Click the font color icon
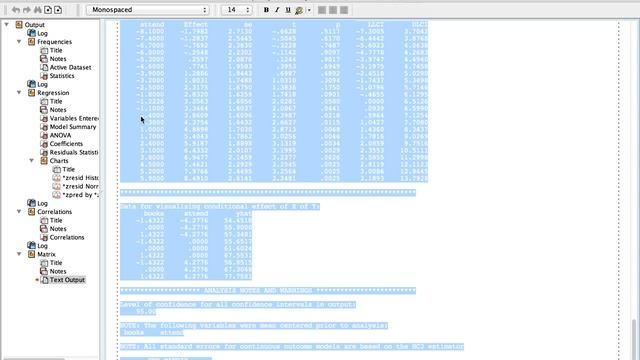The height and width of the screenshot is (360, 640). click(299, 10)
